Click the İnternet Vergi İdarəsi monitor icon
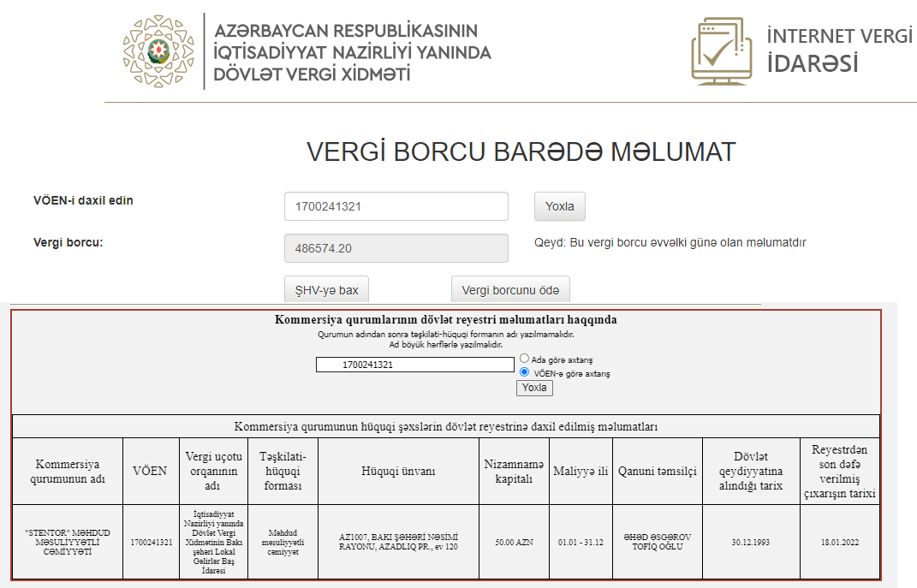This screenshot has width=917, height=588. [x=722, y=50]
